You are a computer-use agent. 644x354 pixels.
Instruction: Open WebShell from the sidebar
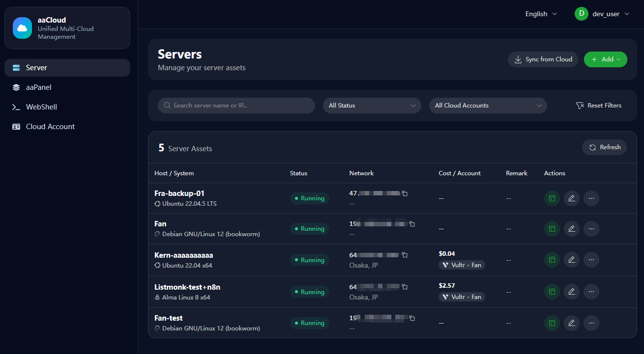(x=41, y=107)
